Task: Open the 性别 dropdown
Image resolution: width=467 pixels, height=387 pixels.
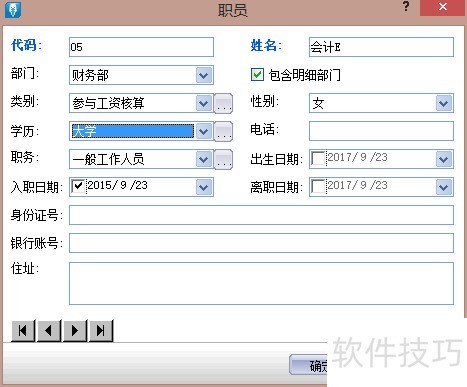Action: pyautogui.click(x=444, y=103)
